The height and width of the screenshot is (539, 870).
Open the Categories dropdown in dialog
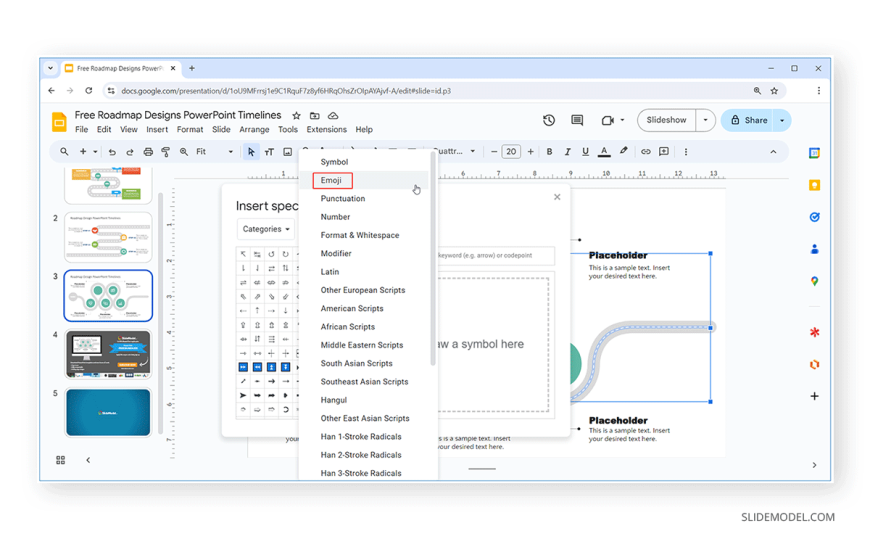(266, 229)
